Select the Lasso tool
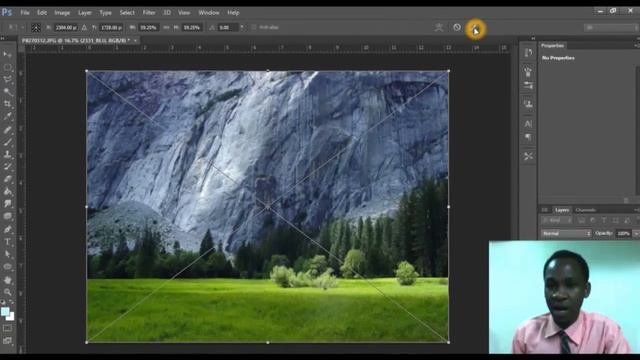 click(7, 79)
